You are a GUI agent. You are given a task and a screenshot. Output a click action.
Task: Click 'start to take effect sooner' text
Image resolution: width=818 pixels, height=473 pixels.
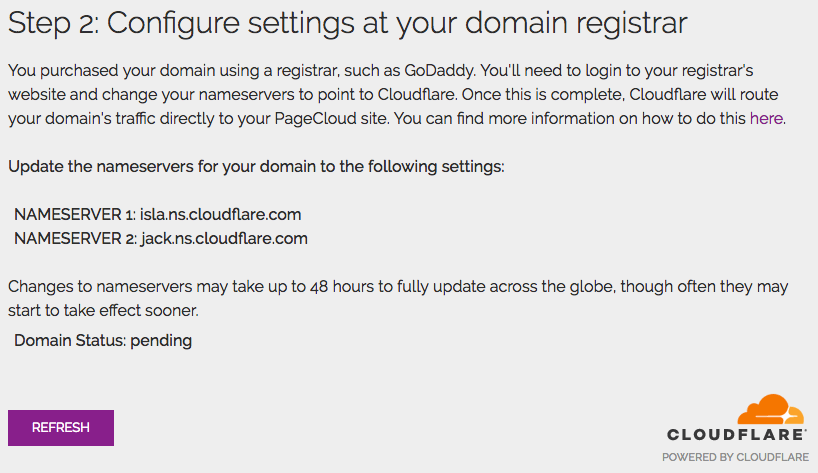[102, 310]
